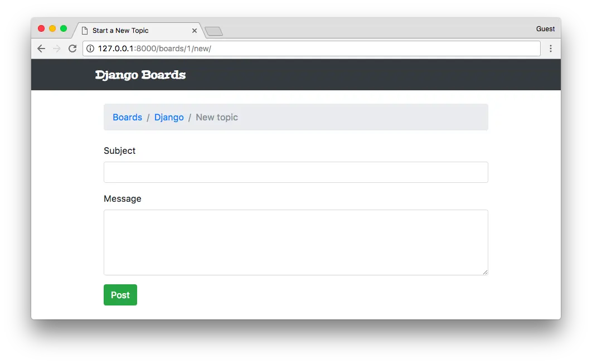Go to Django breadcrumb link
The image size is (592, 364).
tap(169, 118)
